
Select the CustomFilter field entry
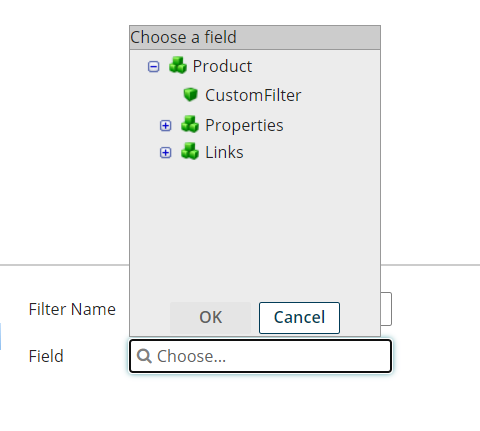(253, 95)
